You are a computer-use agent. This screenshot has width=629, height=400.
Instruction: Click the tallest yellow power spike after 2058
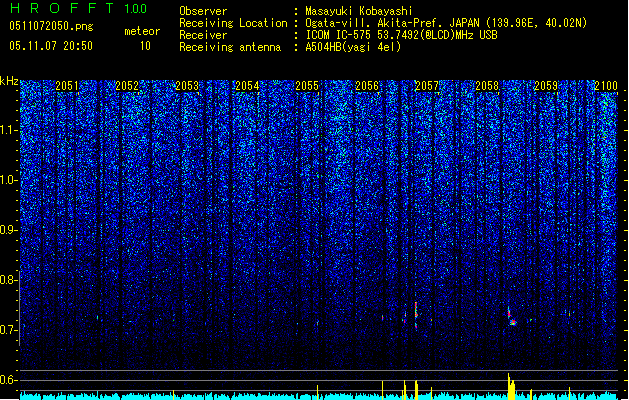[x=509, y=386]
